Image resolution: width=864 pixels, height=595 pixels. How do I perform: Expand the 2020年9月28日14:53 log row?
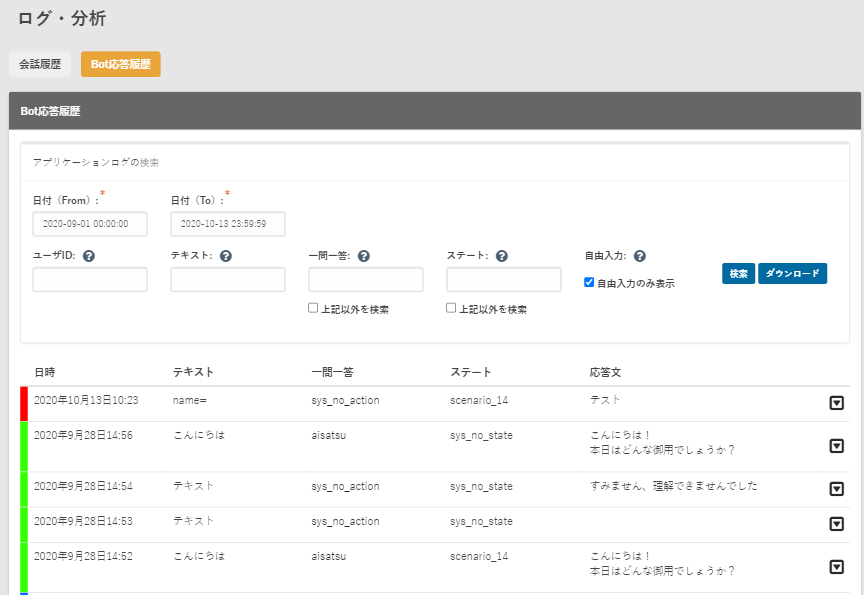coord(836,524)
